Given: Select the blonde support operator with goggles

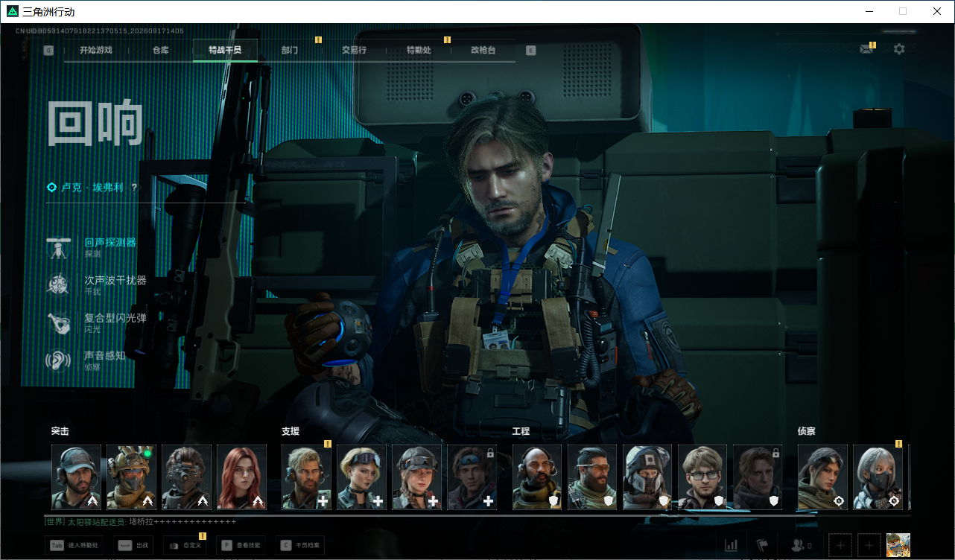Looking at the screenshot, I should pyautogui.click(x=362, y=477).
